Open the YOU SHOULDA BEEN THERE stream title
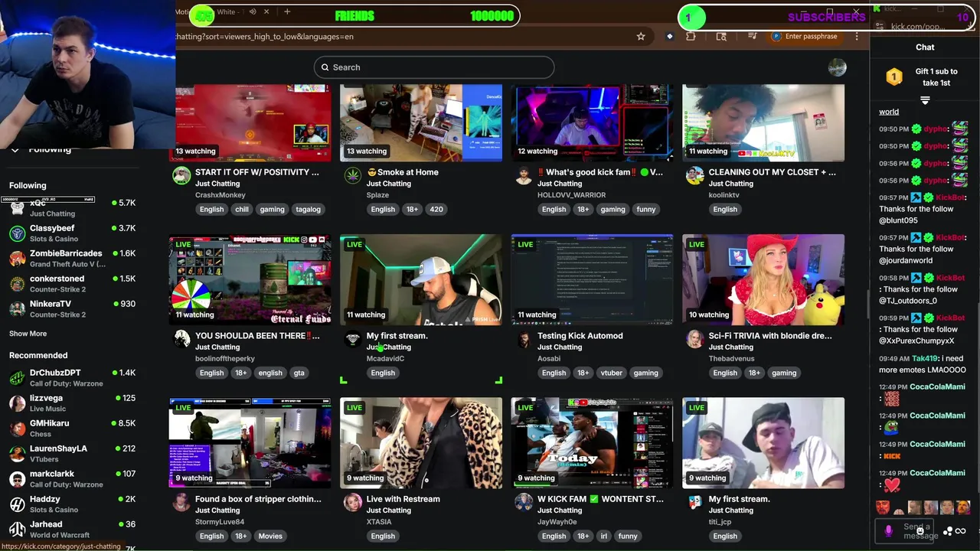This screenshot has width=980, height=551. 257,335
